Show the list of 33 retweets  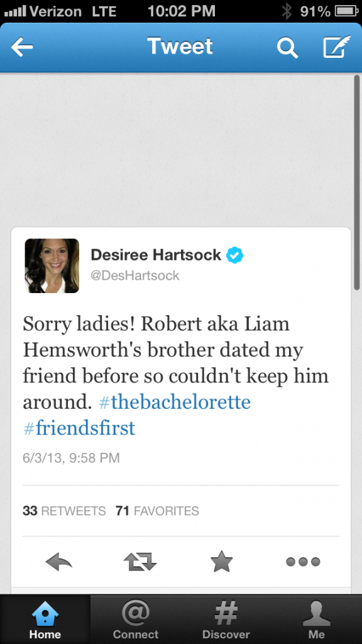click(x=64, y=511)
